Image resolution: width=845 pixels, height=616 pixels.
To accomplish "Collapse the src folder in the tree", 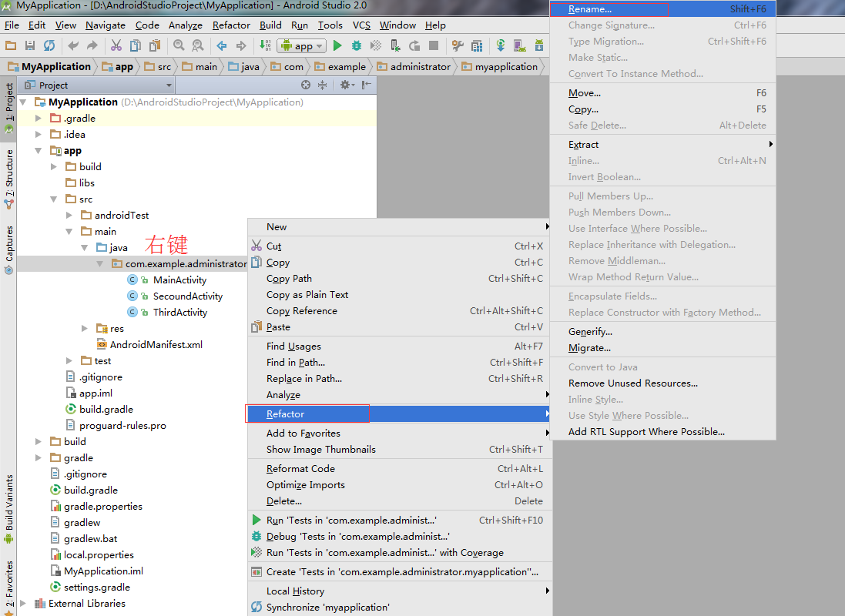I will (53, 199).
